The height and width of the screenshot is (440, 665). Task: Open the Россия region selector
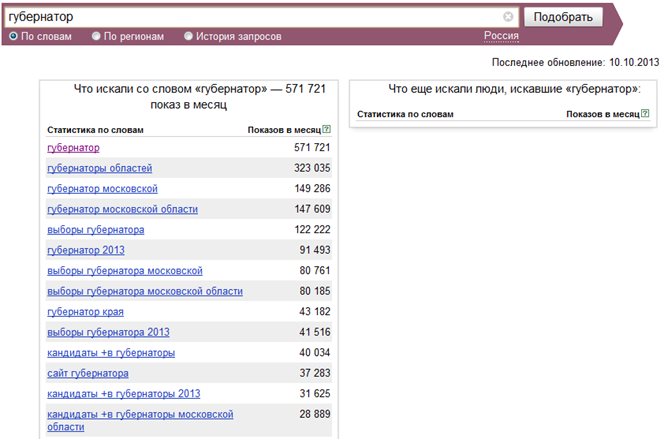(501, 36)
